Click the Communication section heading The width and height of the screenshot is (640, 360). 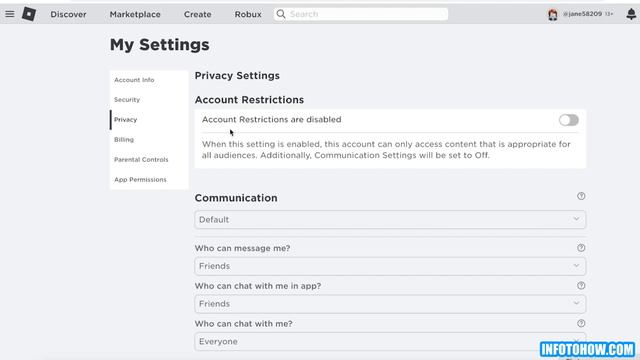click(236, 198)
